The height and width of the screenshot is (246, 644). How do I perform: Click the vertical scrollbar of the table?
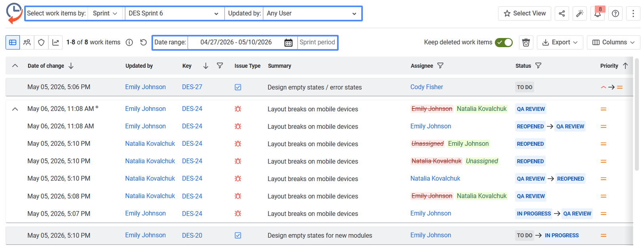tap(637, 115)
